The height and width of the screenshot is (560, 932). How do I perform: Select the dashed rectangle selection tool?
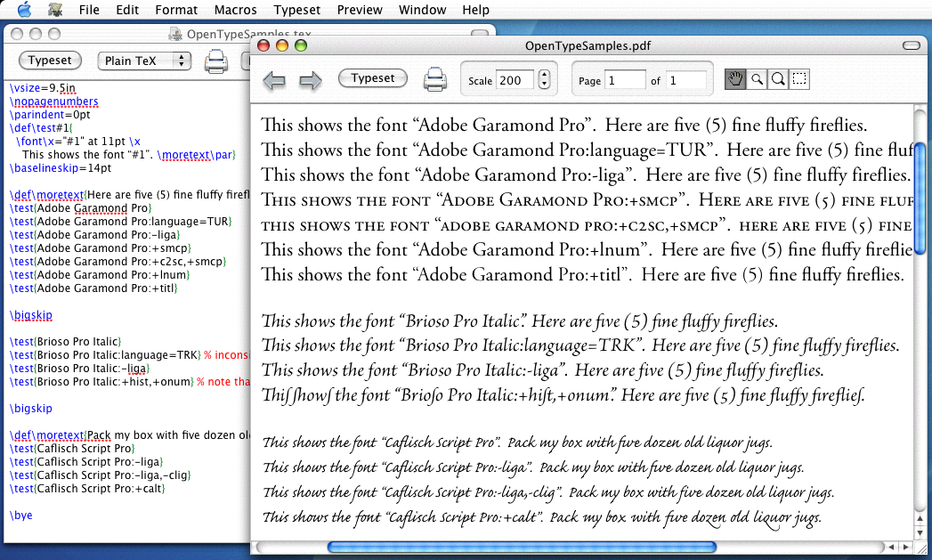click(799, 79)
